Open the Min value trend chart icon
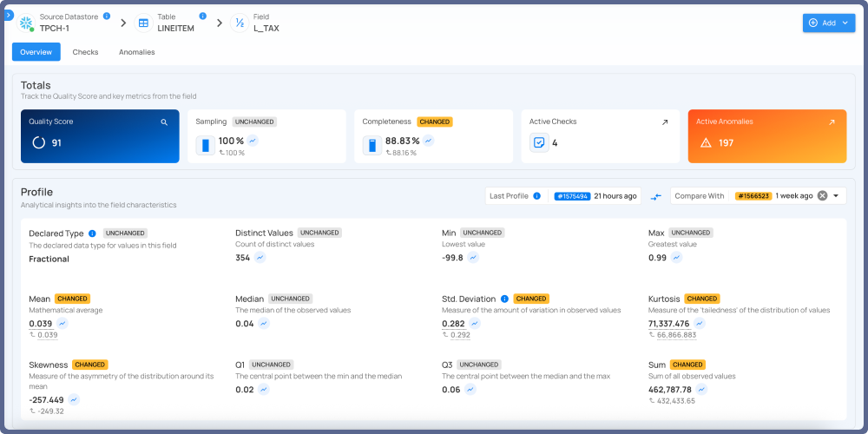This screenshot has height=434, width=868. click(473, 258)
